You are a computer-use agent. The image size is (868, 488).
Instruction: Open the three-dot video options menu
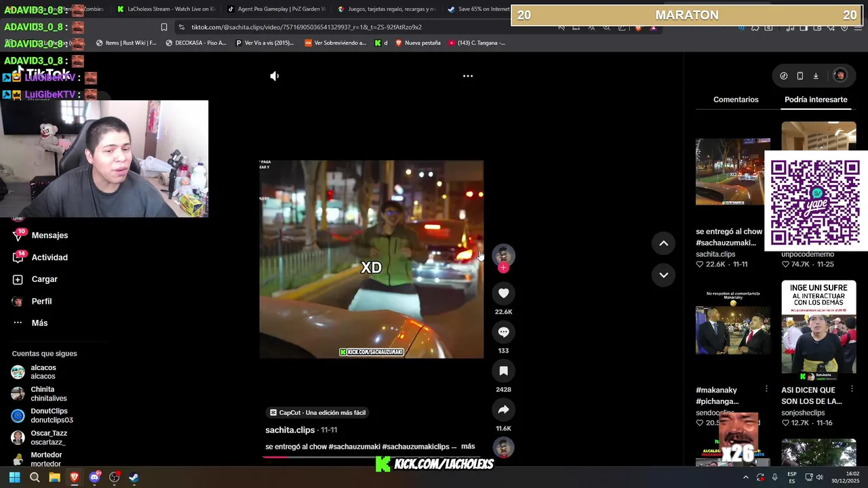click(468, 76)
